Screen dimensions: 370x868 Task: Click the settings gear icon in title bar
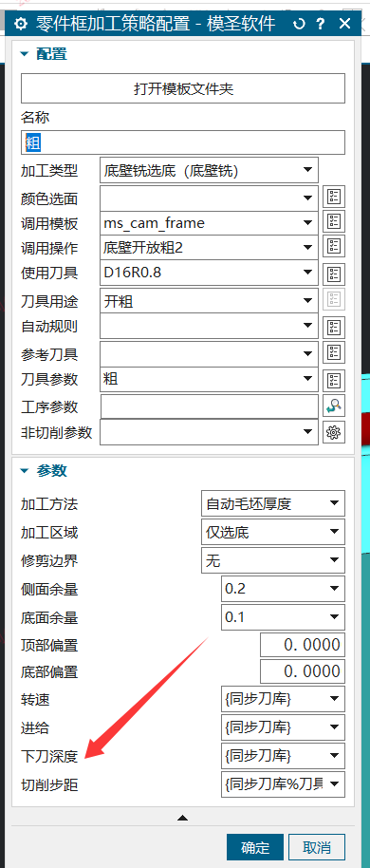[21, 24]
